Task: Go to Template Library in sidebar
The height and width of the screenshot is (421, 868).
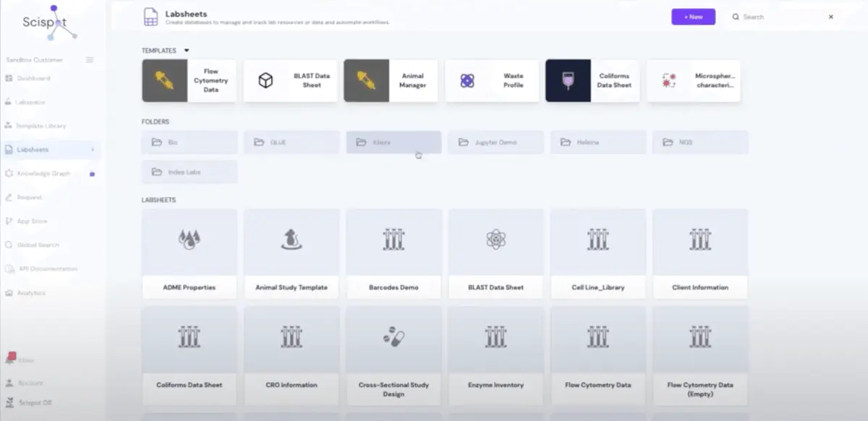Action: [x=35, y=126]
